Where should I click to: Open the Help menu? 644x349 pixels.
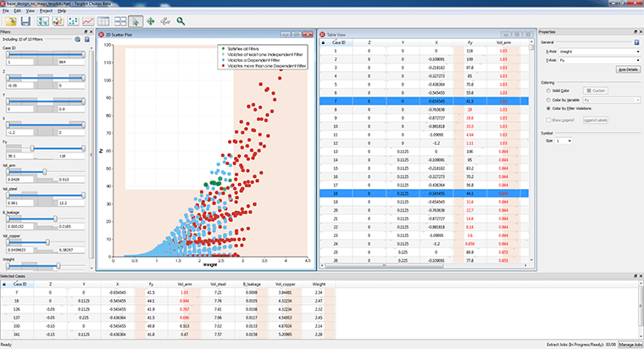pyautogui.click(x=61, y=11)
